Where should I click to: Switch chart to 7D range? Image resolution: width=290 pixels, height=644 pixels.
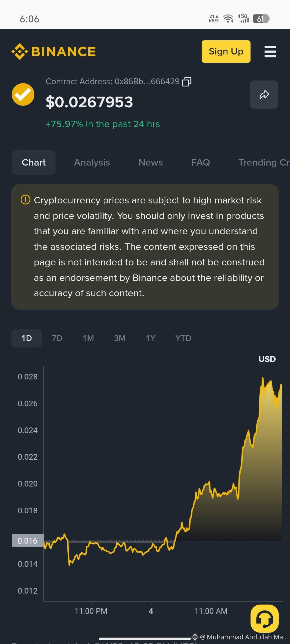(x=57, y=338)
